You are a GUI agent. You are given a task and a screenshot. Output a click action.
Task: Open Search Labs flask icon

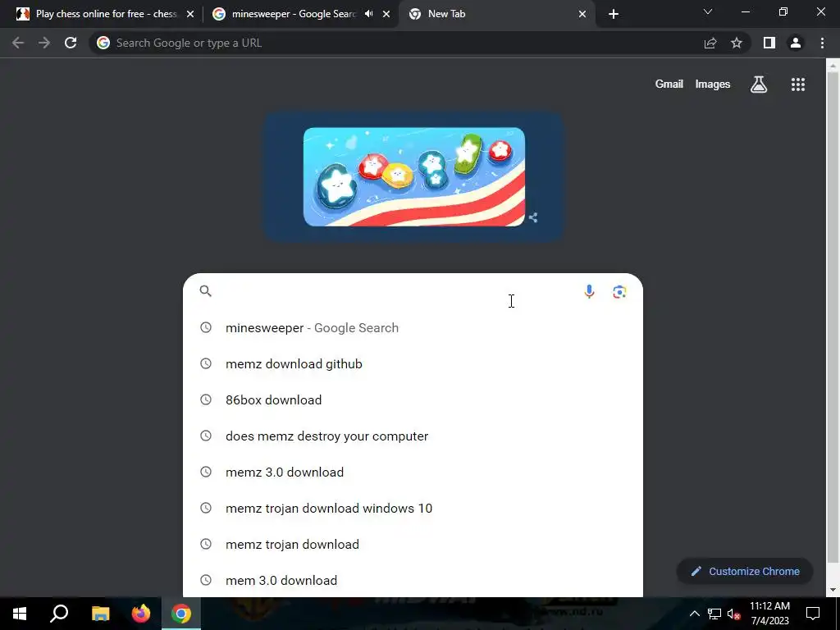[x=759, y=84]
